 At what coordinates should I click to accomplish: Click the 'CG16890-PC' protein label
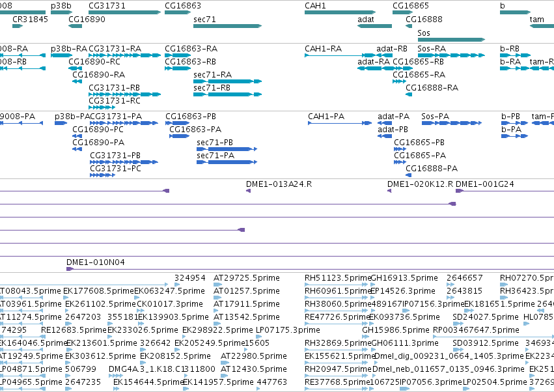pyautogui.click(x=98, y=130)
